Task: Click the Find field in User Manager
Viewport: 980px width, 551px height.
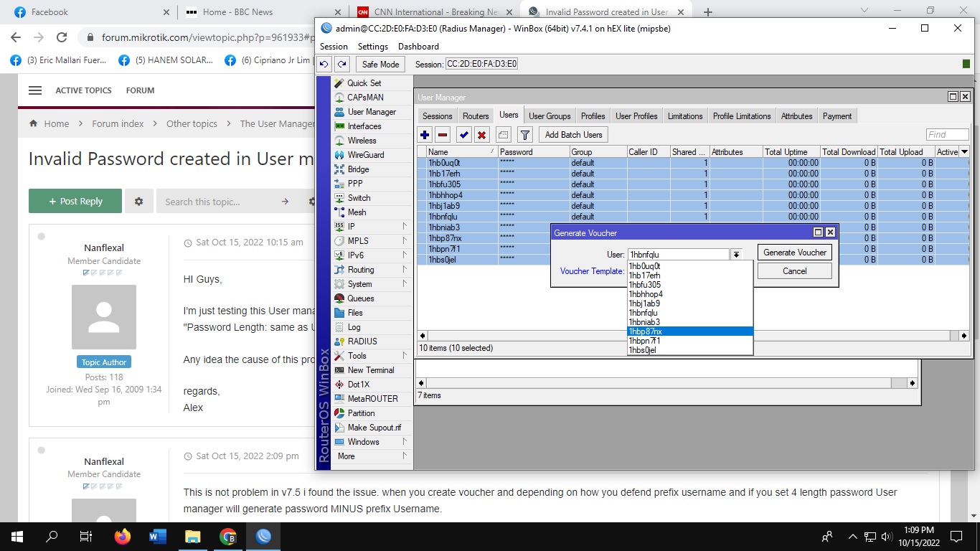Action: [x=947, y=134]
